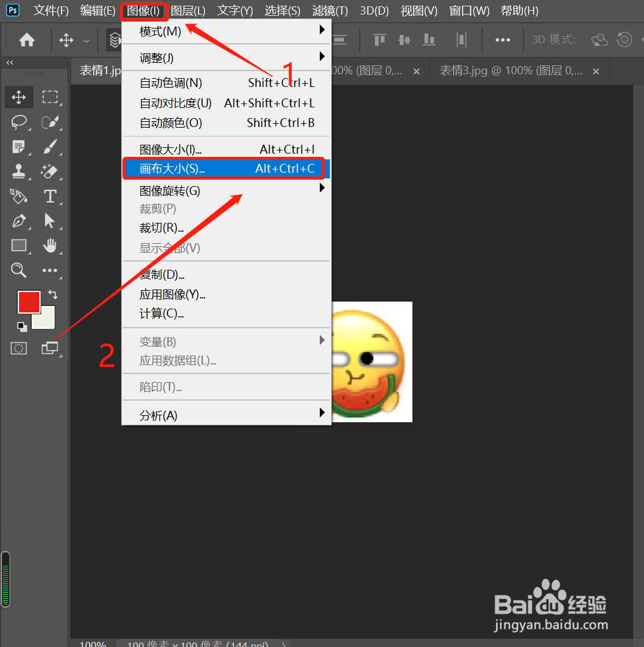Click the 100% zoom field in status bar

click(x=93, y=644)
